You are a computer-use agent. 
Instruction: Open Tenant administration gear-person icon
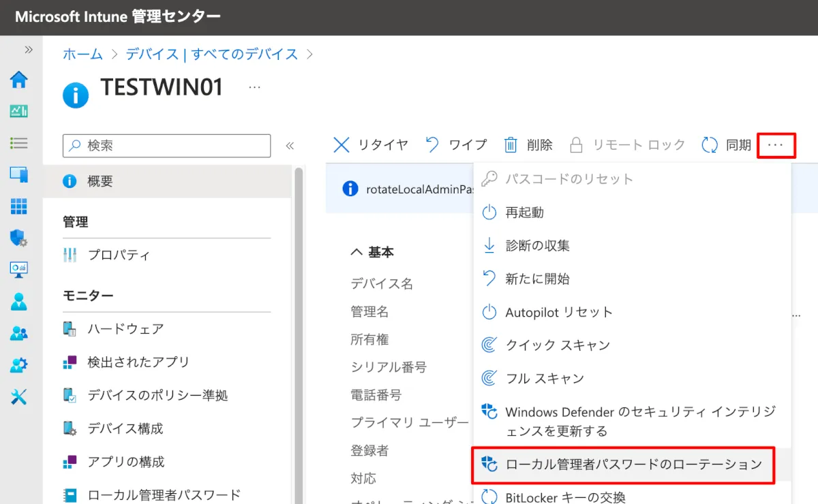click(19, 365)
